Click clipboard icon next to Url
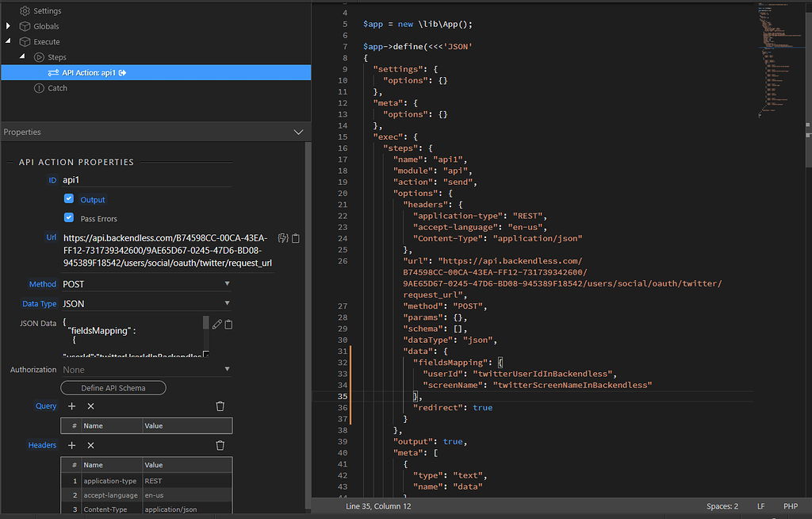 coord(296,238)
